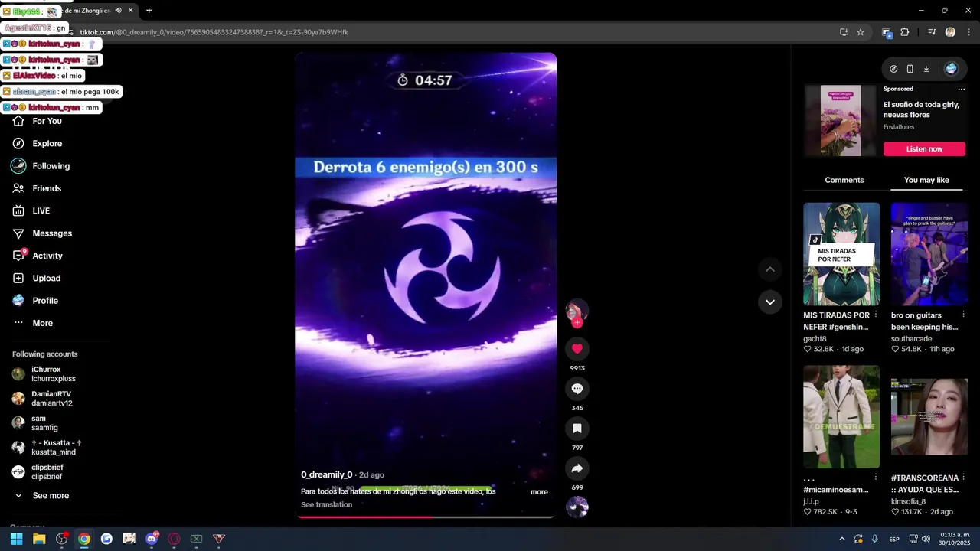
Task: Open the Windows Start menu
Action: pyautogui.click(x=16, y=539)
